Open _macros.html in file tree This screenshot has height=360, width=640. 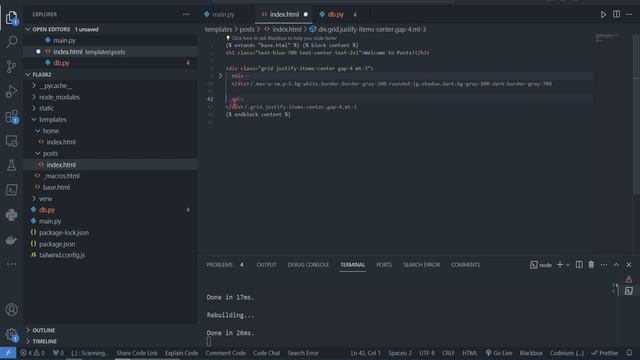[x=62, y=176]
